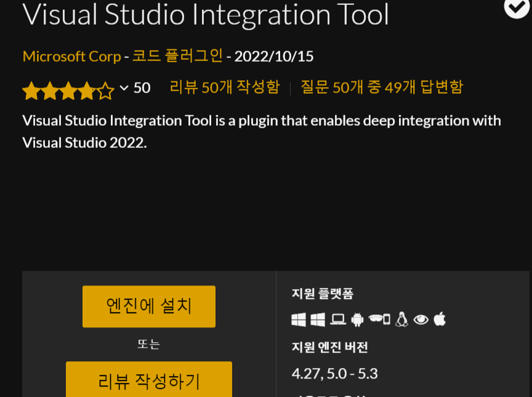The image size is (532, 397).
Task: Open the 질문 50개 중 49개 답변함 link
Action: pyautogui.click(x=382, y=88)
